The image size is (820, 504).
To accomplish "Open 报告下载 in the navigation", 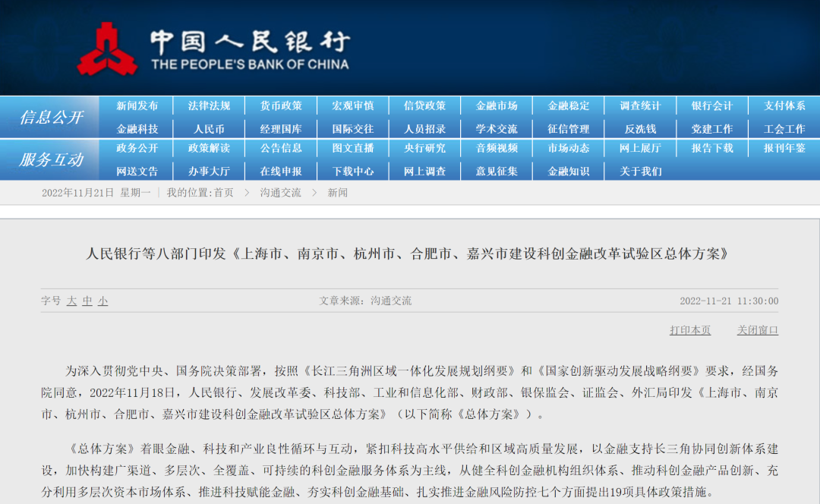I will [x=712, y=149].
